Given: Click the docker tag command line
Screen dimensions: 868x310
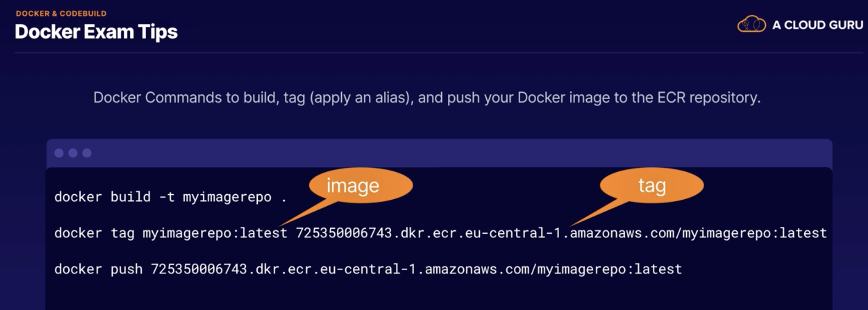Looking at the screenshot, I should 440,233.
